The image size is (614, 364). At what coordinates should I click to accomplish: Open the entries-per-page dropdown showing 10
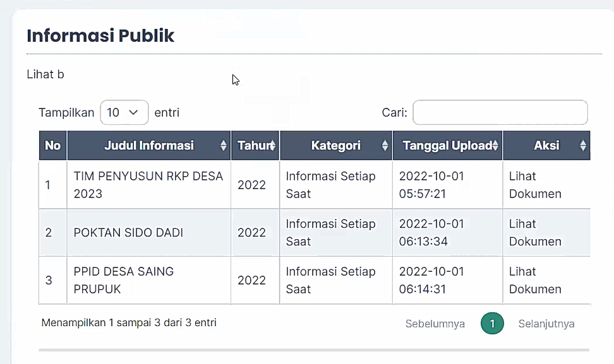[124, 112]
